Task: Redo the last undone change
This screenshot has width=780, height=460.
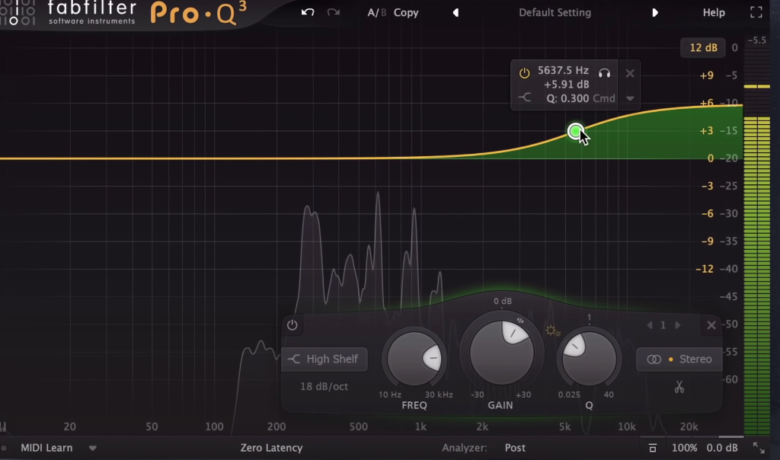Action: [333, 12]
